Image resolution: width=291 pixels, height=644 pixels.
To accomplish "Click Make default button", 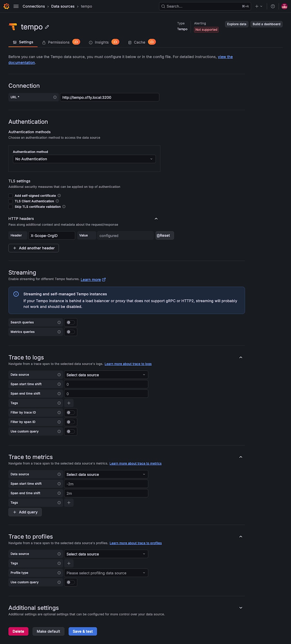I will click(48, 631).
